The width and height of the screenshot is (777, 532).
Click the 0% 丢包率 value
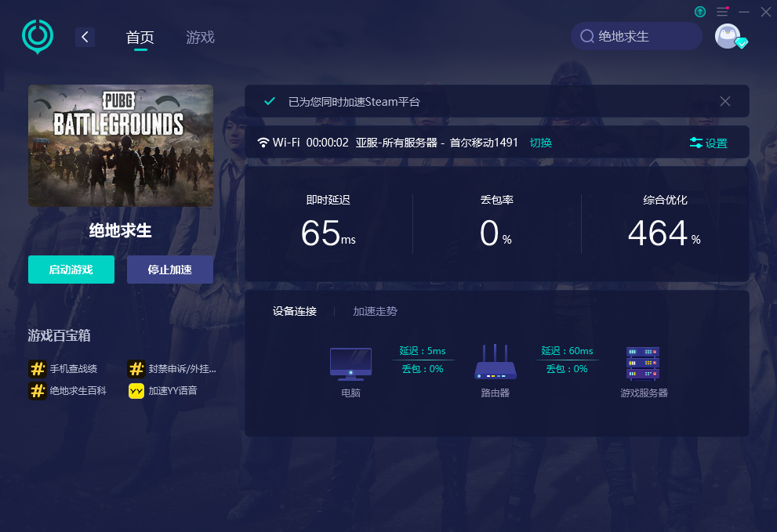pos(496,233)
